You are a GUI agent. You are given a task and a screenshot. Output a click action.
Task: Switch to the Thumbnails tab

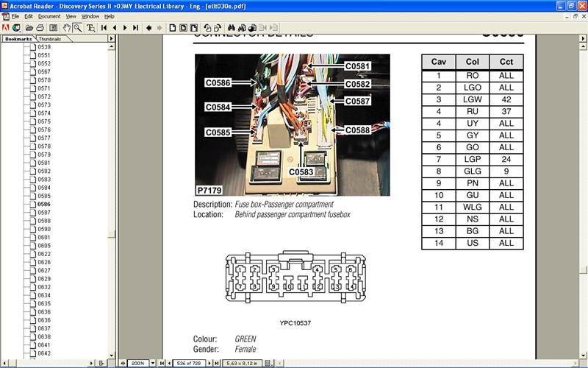[50, 39]
